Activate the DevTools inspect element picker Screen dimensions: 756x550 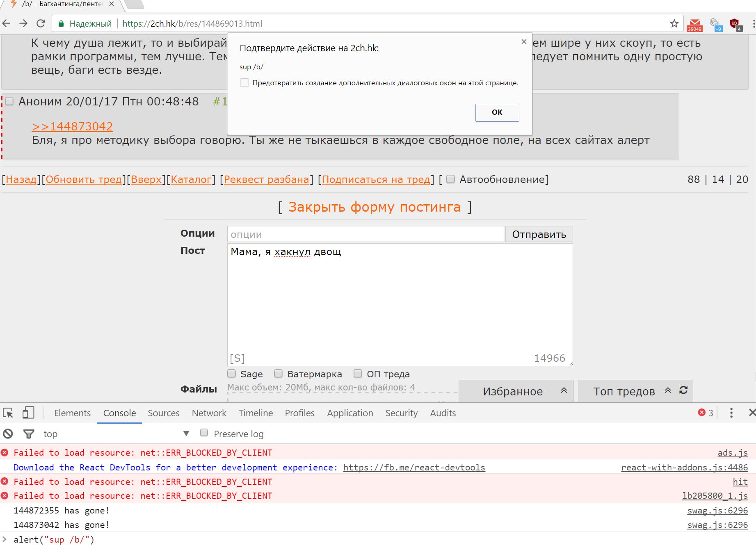pos(8,413)
